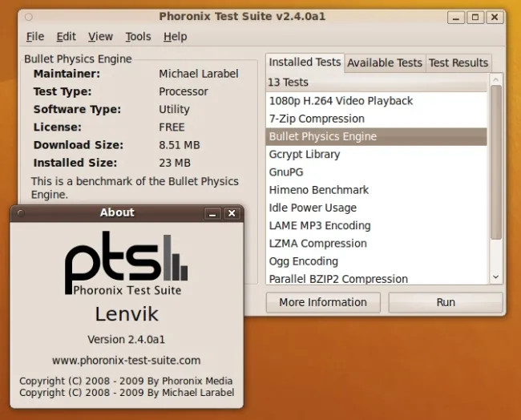
Task: Click the main window menu circle icon
Action: (x=29, y=17)
